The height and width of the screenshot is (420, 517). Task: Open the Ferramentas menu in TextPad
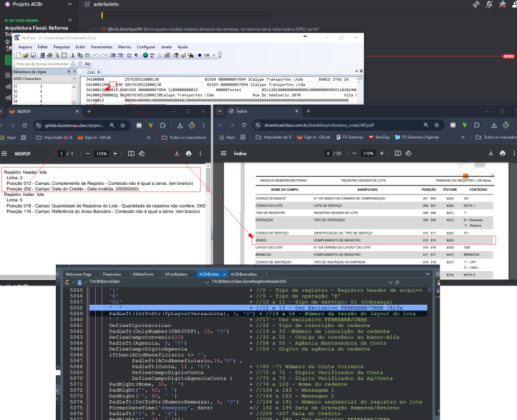pos(101,47)
